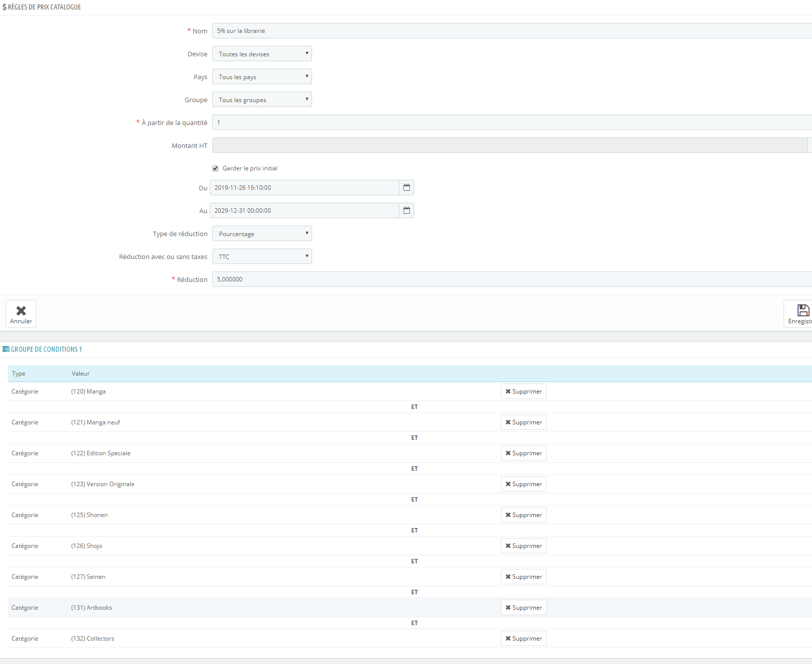
Task: Click the Réduction value field
Action: (x=512, y=279)
